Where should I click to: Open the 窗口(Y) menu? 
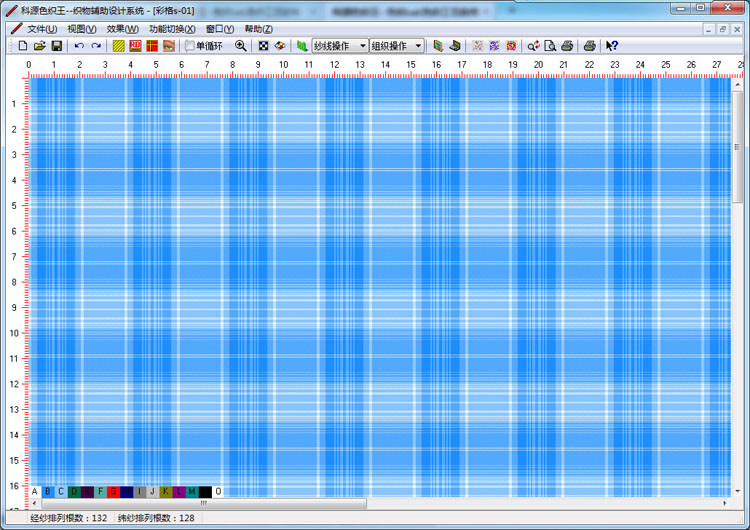point(220,29)
